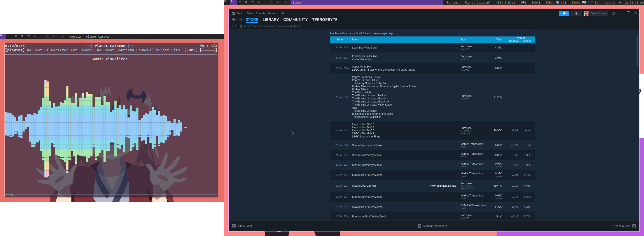
Task: Open the TERRORBYTE profile tab
Action: pos(324,19)
